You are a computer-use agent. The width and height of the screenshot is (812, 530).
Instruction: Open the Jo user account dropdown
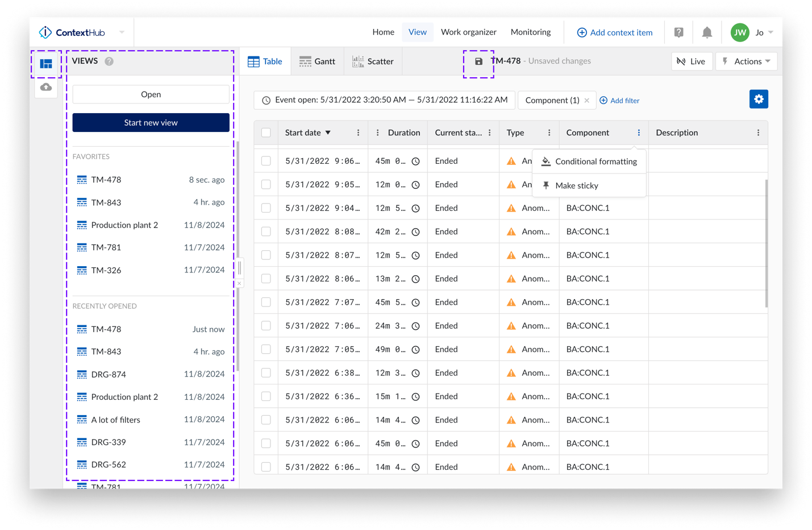pyautogui.click(x=764, y=32)
